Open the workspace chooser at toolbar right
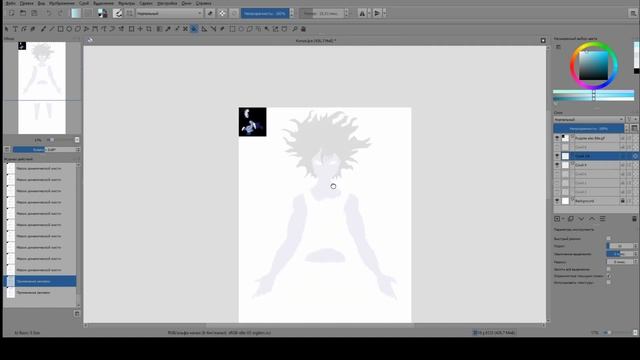Viewport: 640px width, 360px height. pos(633,13)
